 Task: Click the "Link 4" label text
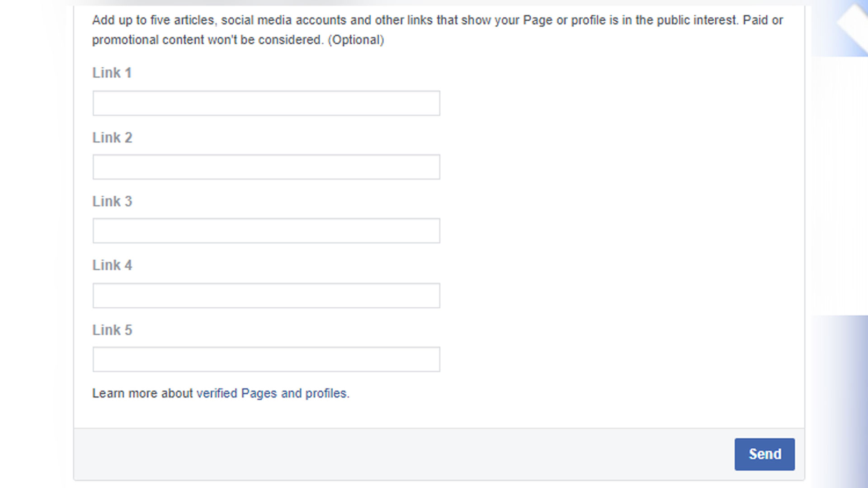coord(112,265)
